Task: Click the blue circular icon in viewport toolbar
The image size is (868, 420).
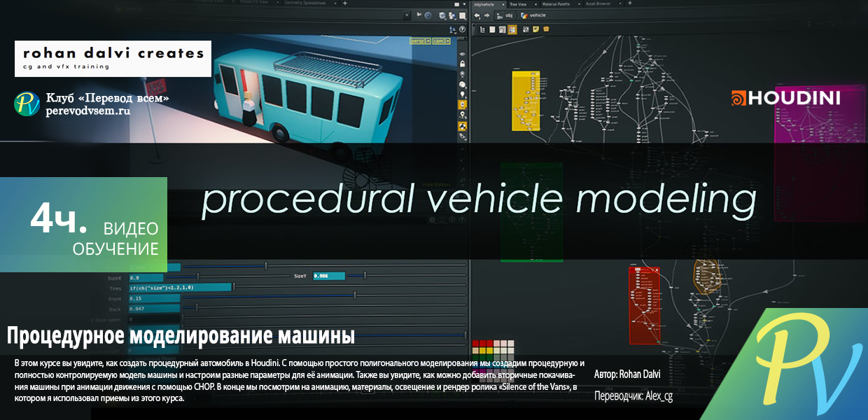Action: click(x=428, y=15)
